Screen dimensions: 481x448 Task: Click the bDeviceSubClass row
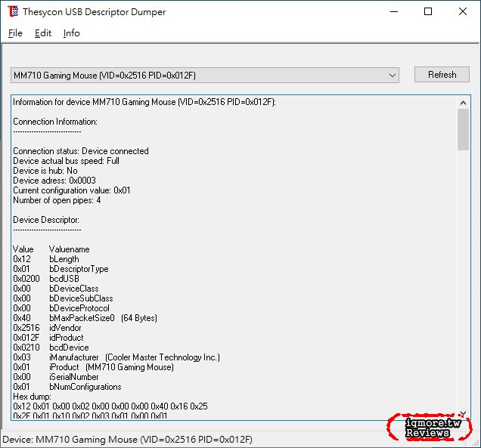click(63, 298)
